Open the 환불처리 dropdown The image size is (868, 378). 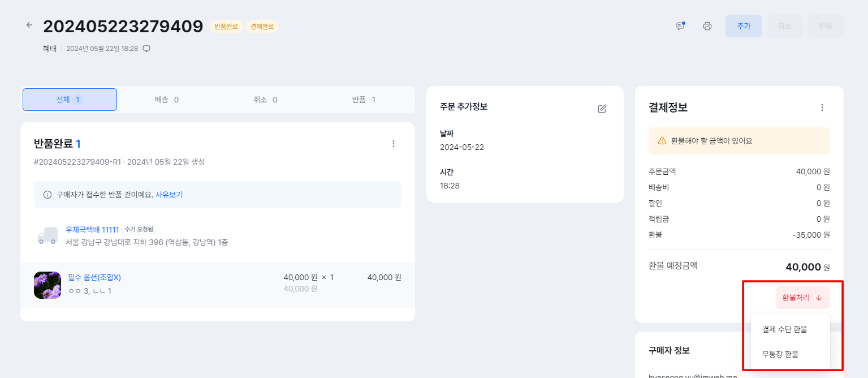point(802,298)
